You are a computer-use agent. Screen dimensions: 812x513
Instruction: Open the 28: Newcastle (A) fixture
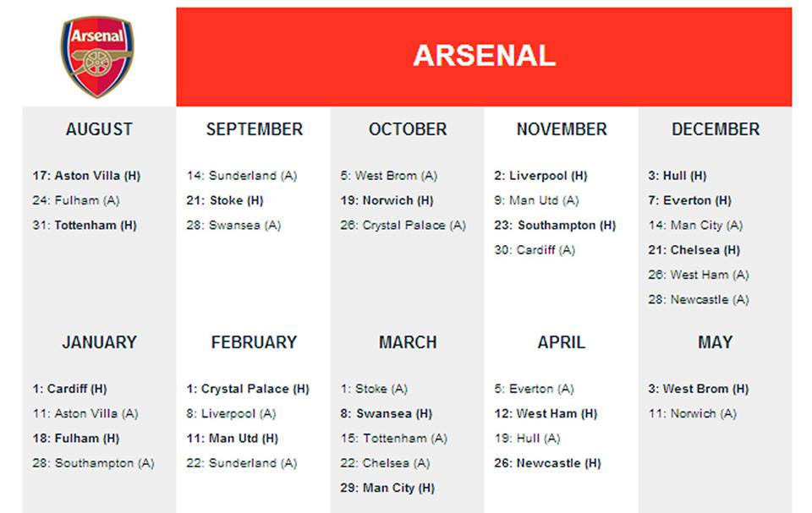click(x=699, y=300)
